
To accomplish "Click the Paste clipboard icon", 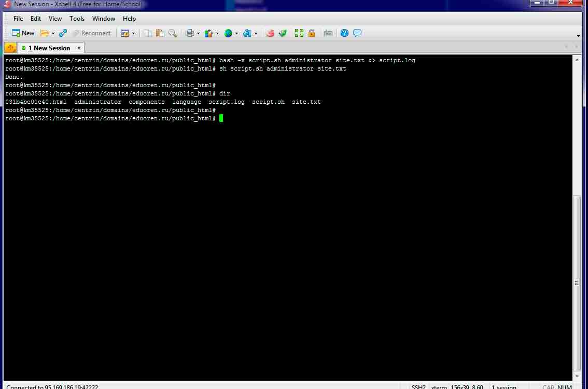I will point(160,33).
